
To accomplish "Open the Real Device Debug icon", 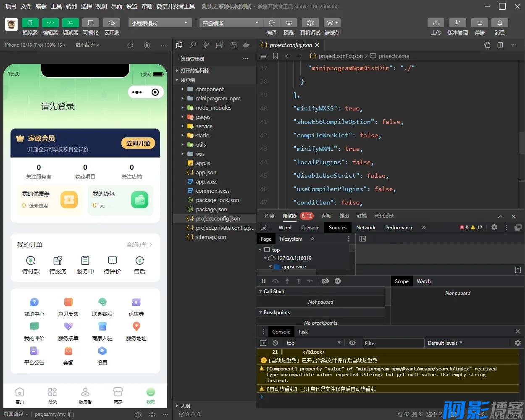I will tap(310, 23).
